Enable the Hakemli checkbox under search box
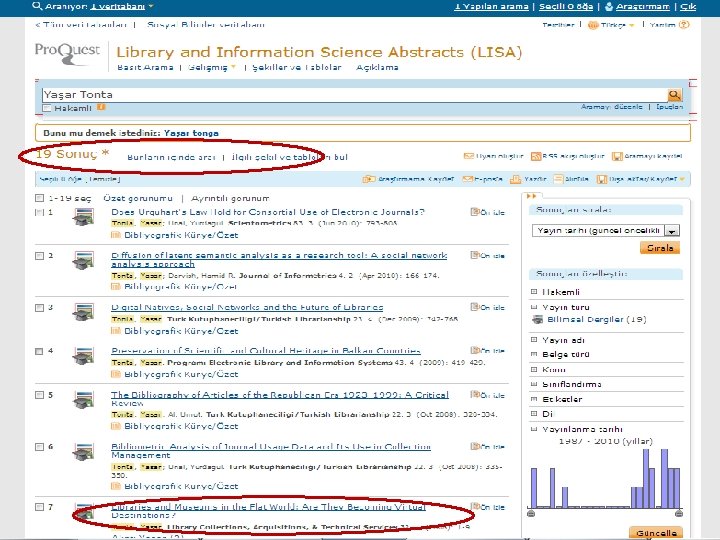 (46, 108)
